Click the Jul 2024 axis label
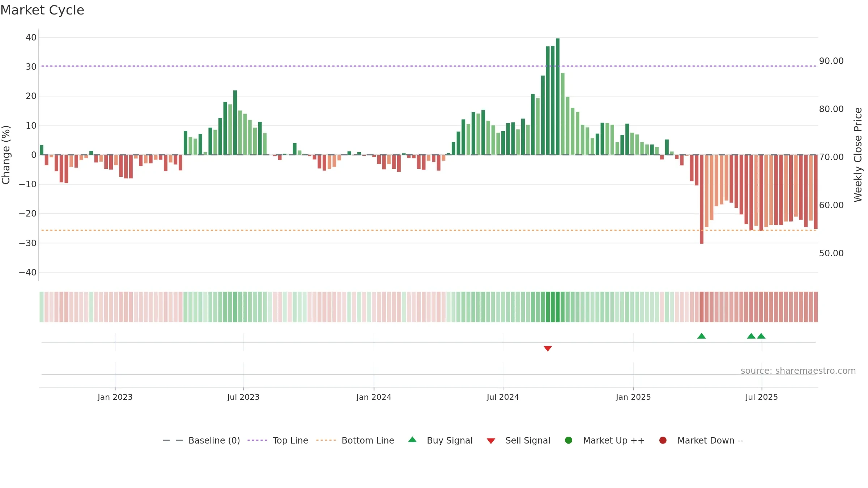This screenshot has height=488, width=868. pyautogui.click(x=503, y=397)
